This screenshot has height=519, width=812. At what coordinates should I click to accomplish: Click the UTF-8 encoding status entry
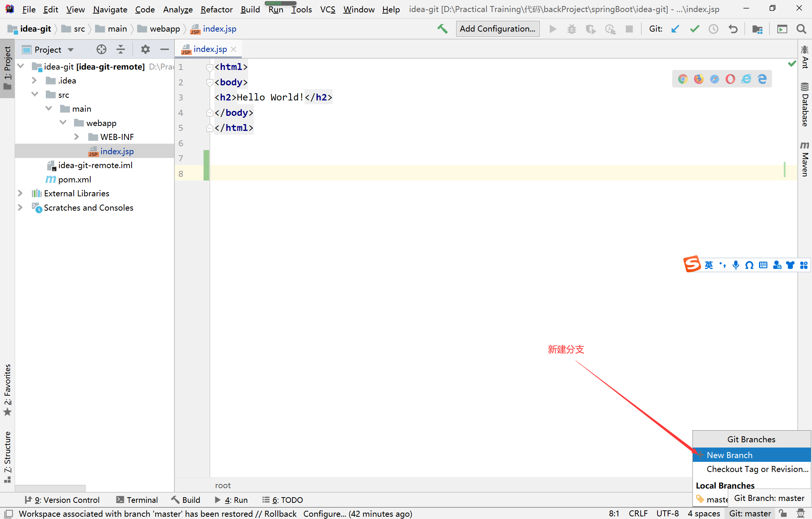point(668,513)
